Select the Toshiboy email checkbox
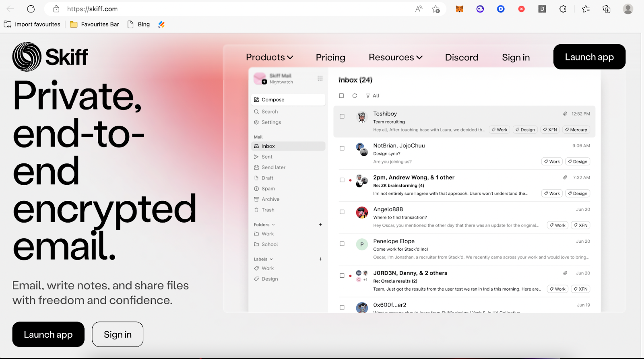This screenshot has height=359, width=644. point(342,116)
